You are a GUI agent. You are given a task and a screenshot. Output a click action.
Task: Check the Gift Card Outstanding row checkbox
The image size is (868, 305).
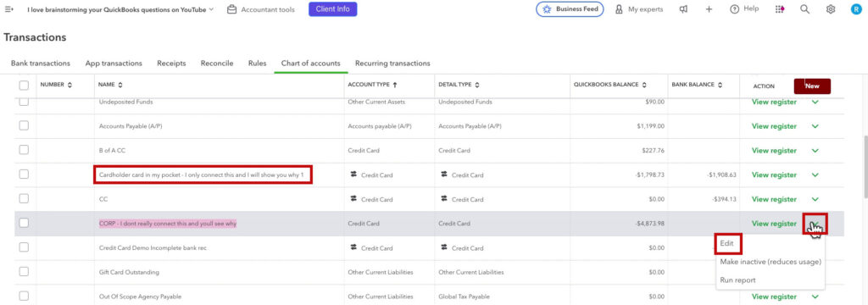[x=24, y=272]
